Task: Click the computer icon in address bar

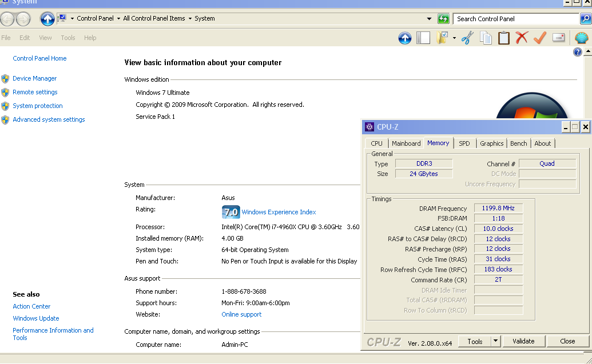Action: 62,18
